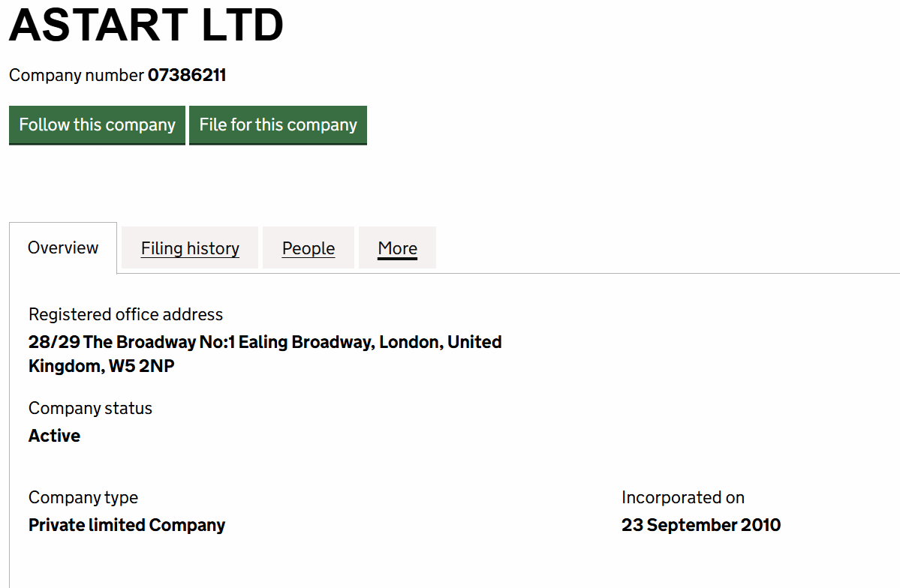This screenshot has height=588, width=900.
Task: Click the Active status value
Action: pos(55,436)
